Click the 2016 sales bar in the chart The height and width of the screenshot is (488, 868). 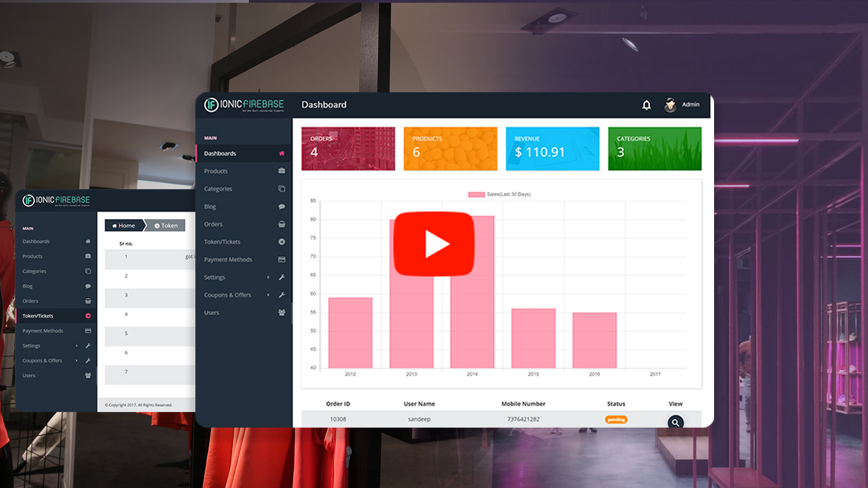(x=594, y=340)
